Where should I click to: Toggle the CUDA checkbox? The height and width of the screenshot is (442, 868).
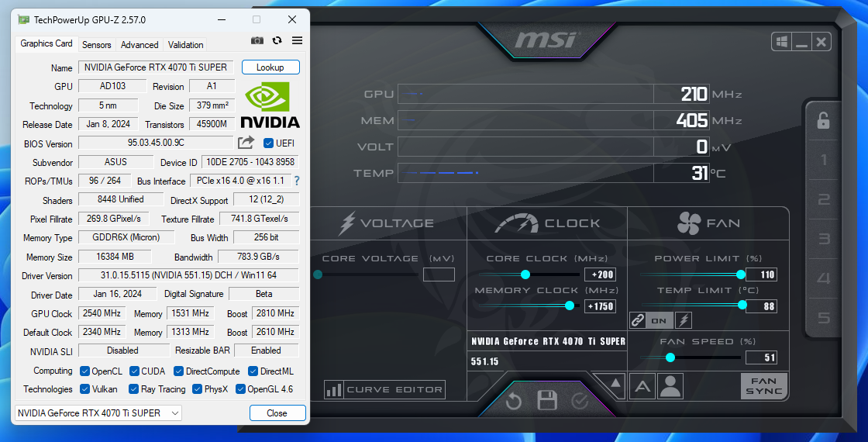pyautogui.click(x=134, y=371)
